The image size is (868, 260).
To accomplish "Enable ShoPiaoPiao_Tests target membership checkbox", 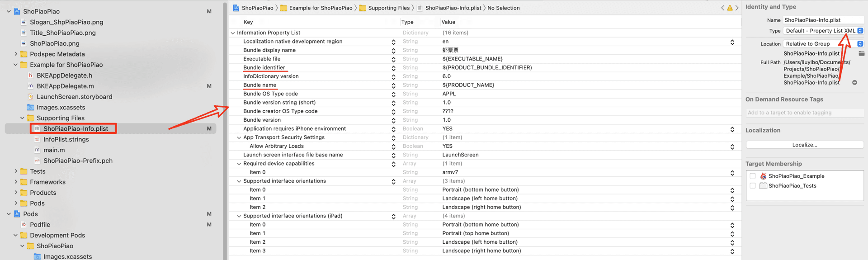I will pyautogui.click(x=753, y=186).
